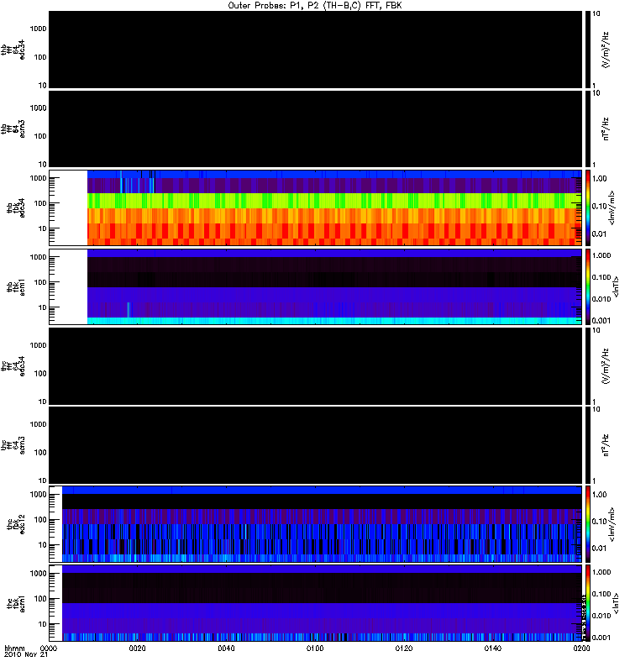Click the 0000 time axis label
Image resolution: width=630 pixels, height=672 pixels.
tap(49, 648)
